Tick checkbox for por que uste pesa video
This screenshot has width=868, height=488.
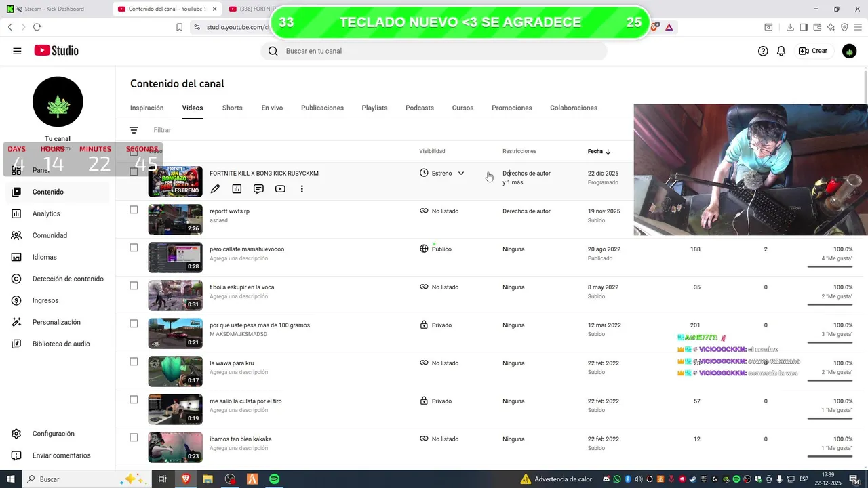pyautogui.click(x=134, y=323)
